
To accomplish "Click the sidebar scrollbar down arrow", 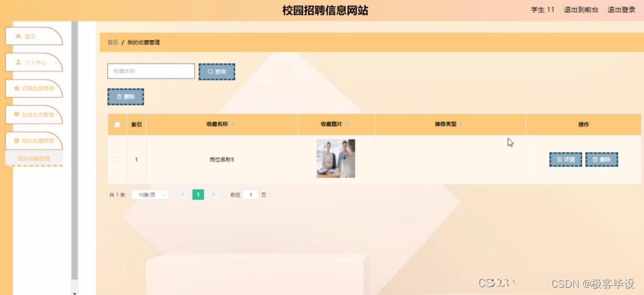I will [x=74, y=293].
